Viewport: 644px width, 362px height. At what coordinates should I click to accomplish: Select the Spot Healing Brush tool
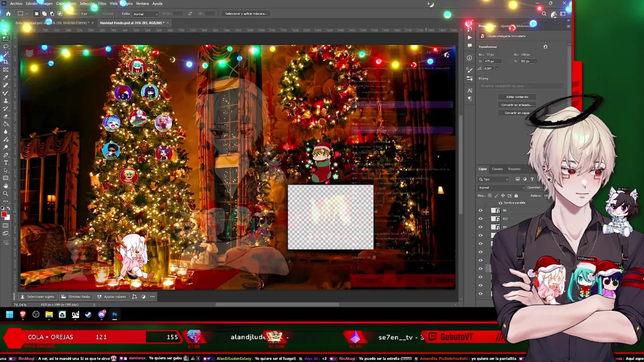(6, 84)
